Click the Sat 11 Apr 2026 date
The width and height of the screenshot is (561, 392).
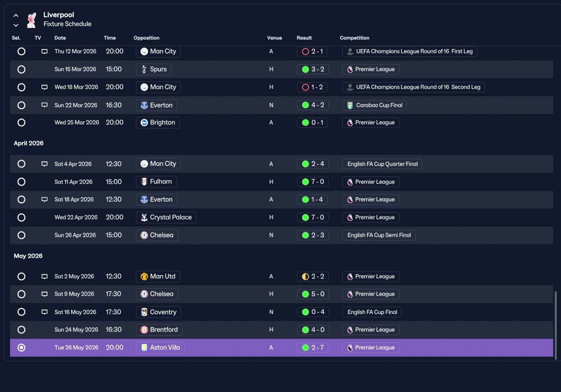click(74, 182)
